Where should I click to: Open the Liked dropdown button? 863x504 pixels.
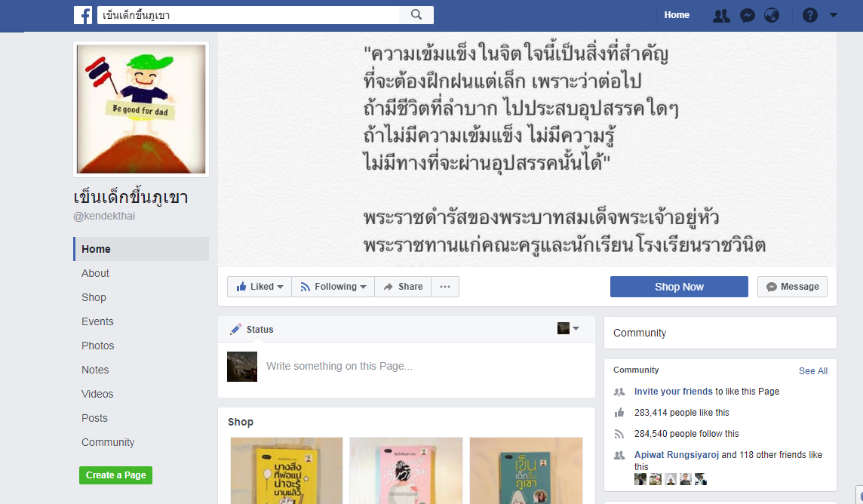tap(260, 287)
